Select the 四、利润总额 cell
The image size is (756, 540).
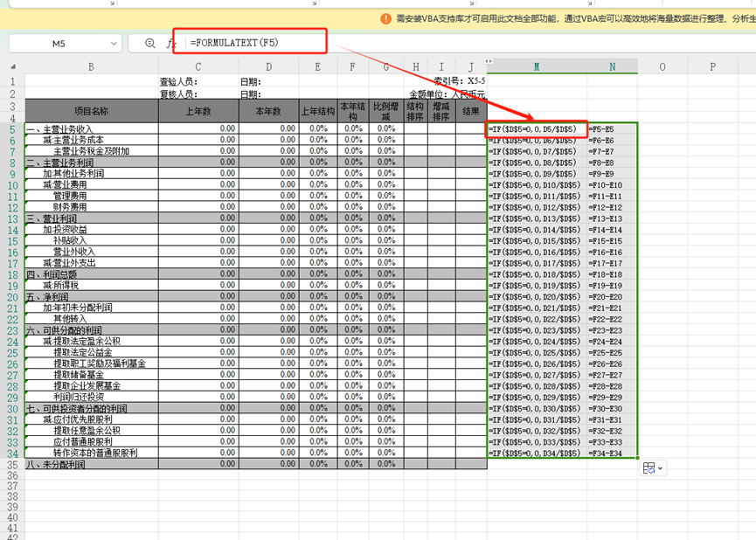click(x=91, y=274)
